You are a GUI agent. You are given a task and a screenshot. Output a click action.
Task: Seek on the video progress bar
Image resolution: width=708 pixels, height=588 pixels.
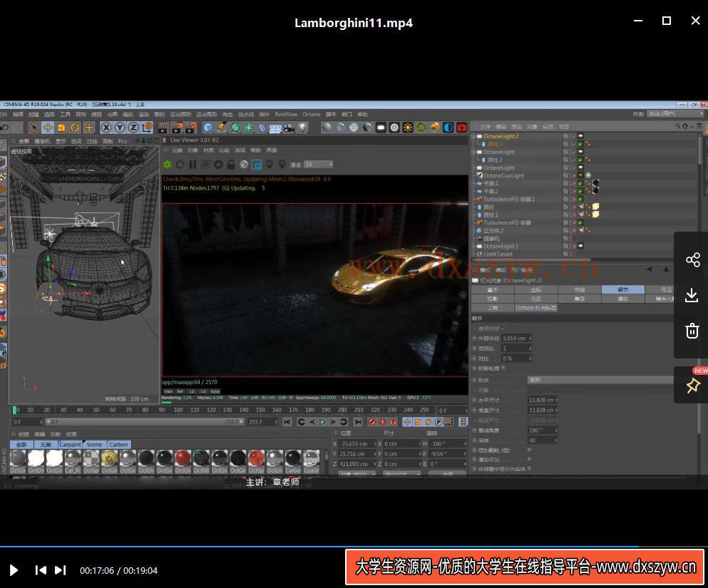354,547
